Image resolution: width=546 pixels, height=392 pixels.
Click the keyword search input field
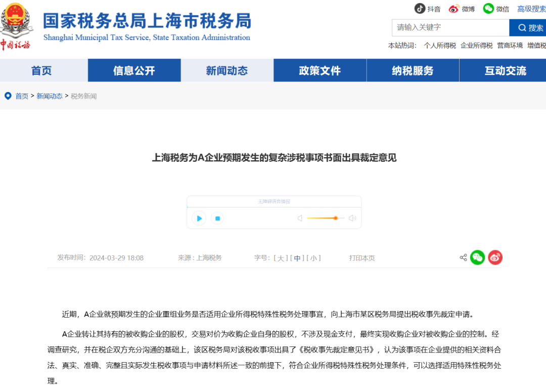click(450, 27)
